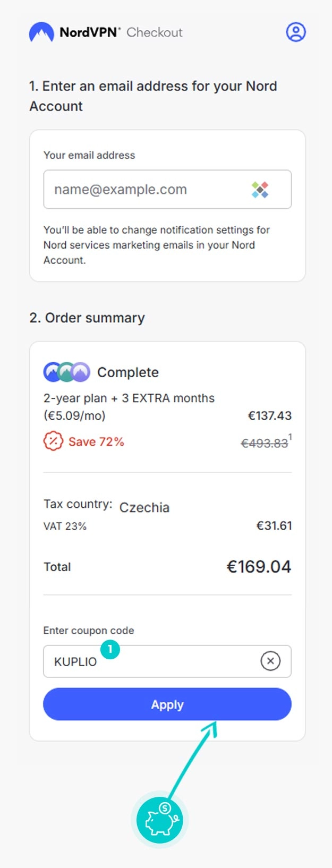Screen dimensions: 332x868
Task: Click the red Save 72% discount badge icon
Action: pos(53,441)
